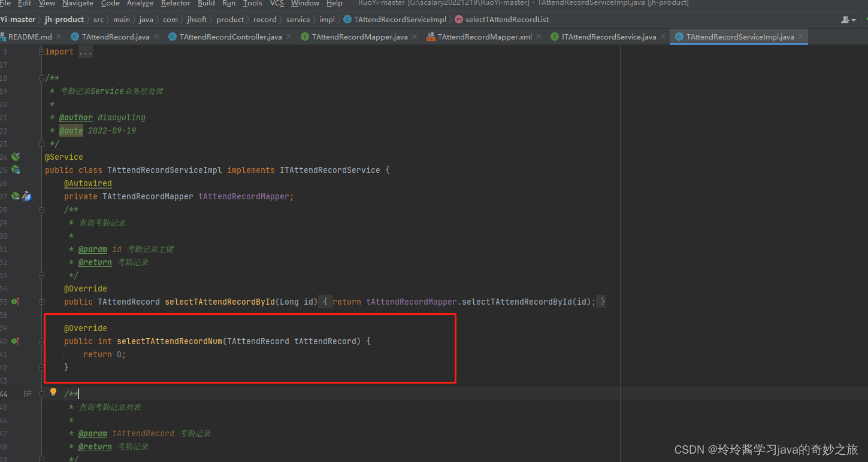Open the Analyze menu
Viewport: 868px width, 462px height.
click(140, 3)
